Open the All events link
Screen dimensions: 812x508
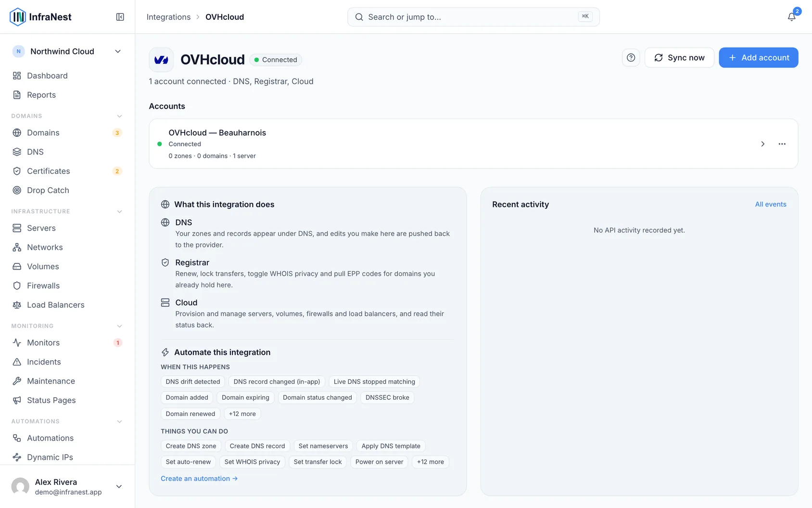pos(771,204)
